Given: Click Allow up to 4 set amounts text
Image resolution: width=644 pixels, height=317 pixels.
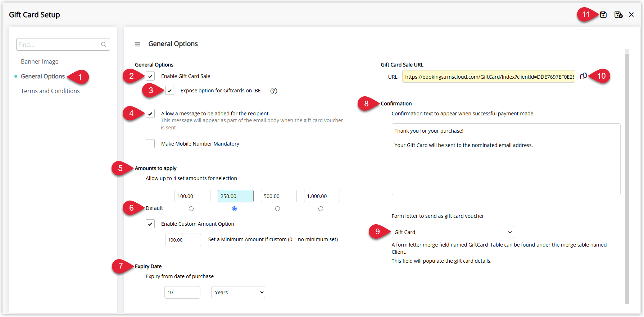Looking at the screenshot, I should 191,178.
